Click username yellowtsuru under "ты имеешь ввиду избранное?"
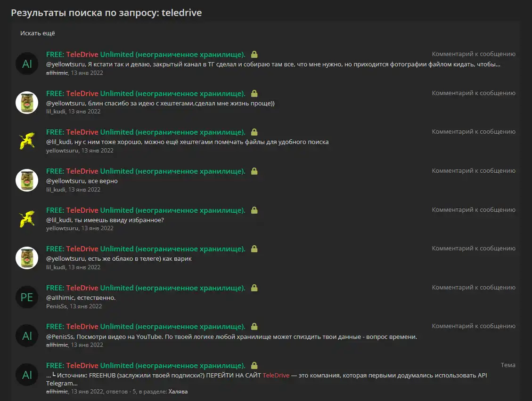Viewport: 532px width, 401px height. pos(62,228)
